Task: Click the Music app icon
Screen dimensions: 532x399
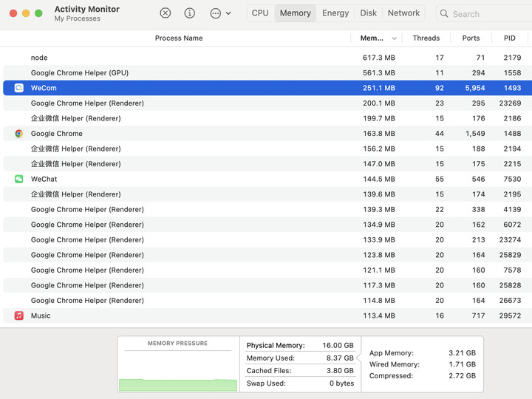Action: tap(19, 316)
